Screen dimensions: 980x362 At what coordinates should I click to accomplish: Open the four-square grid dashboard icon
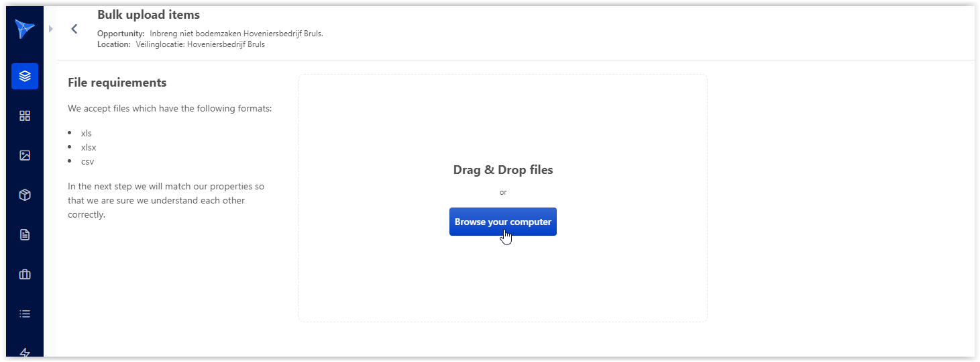(25, 116)
